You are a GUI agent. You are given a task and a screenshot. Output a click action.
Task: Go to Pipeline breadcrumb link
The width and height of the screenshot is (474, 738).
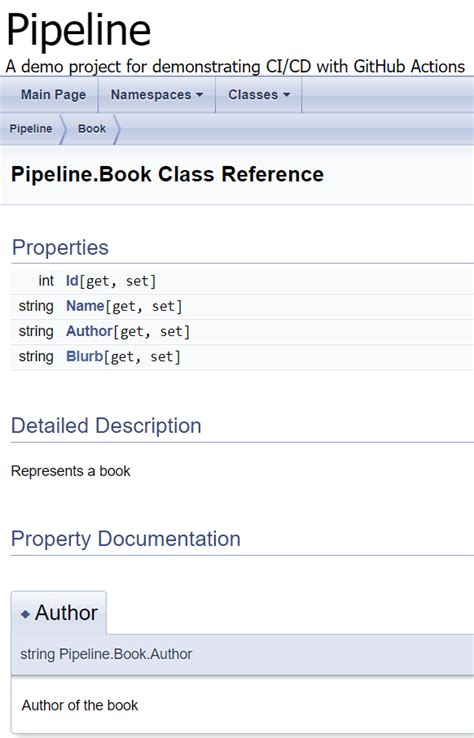click(x=31, y=128)
